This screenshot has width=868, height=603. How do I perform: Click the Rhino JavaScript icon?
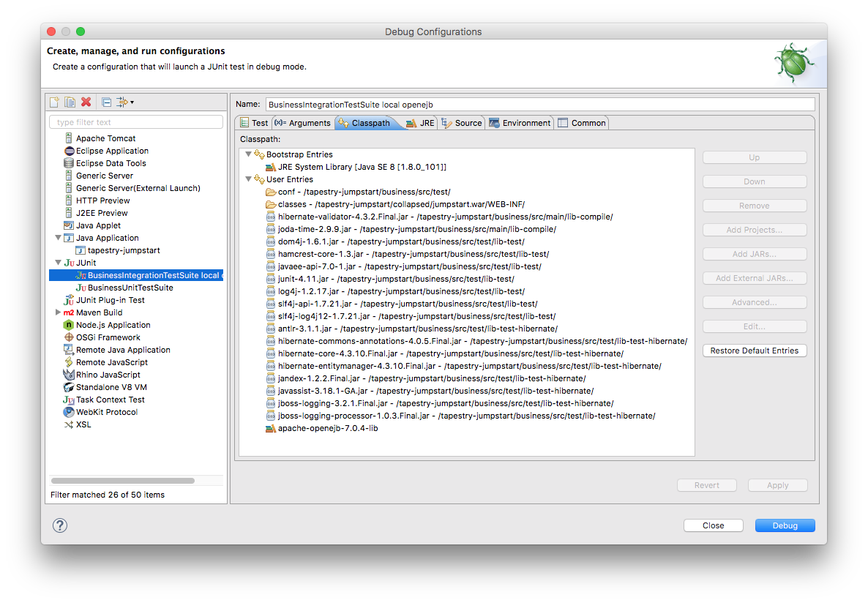tap(69, 375)
